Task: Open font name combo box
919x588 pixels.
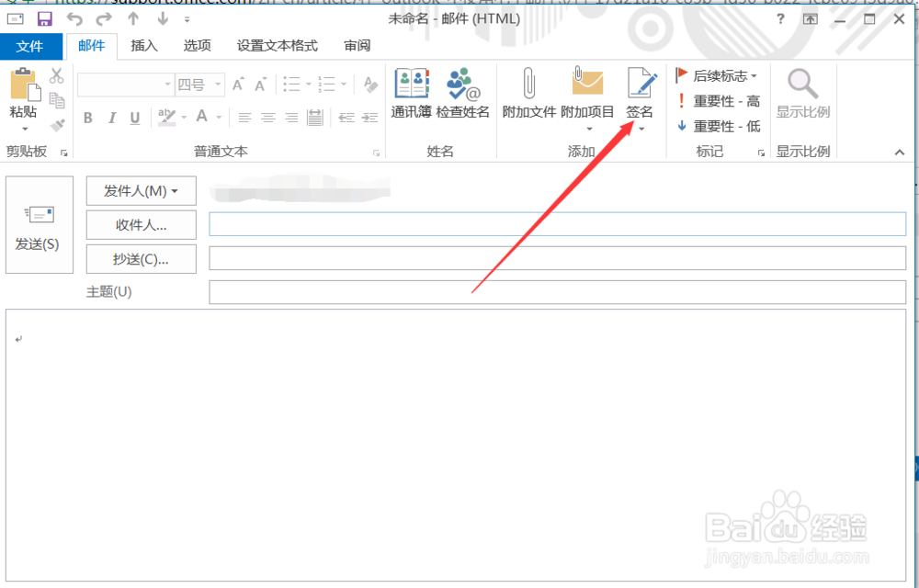Action: pyautogui.click(x=125, y=85)
